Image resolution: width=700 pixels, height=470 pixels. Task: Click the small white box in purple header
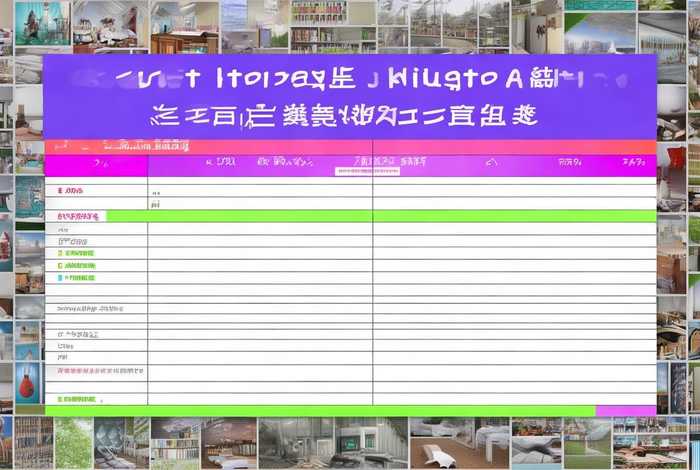click(367, 171)
